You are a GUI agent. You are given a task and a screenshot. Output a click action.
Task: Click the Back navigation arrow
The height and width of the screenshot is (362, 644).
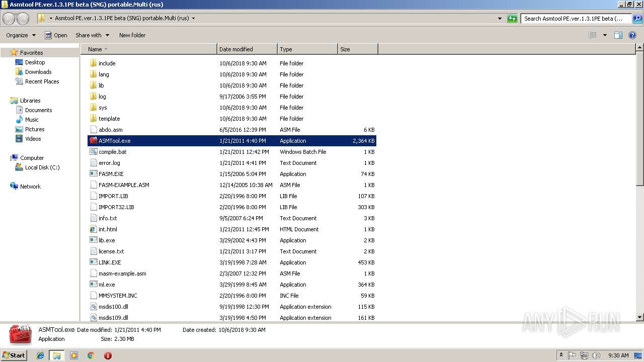point(9,19)
